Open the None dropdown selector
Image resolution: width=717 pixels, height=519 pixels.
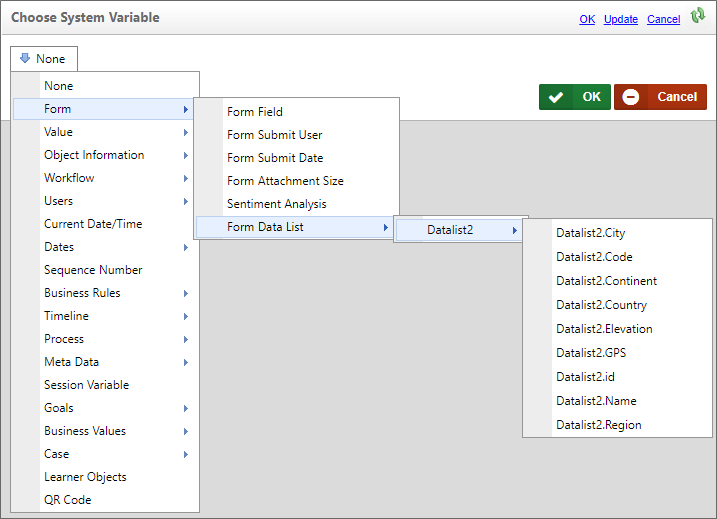pos(43,59)
